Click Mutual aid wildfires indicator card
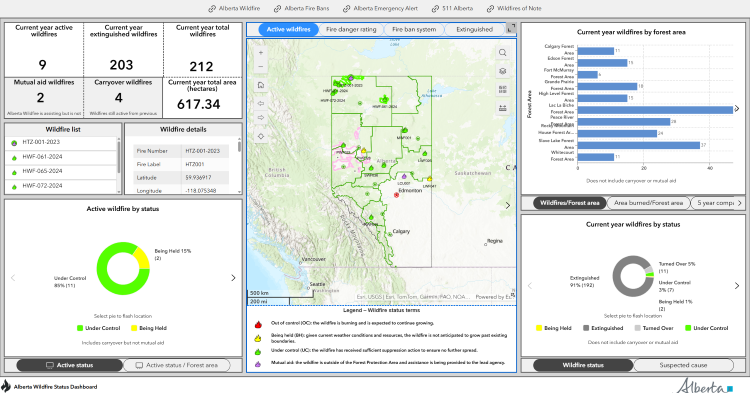This screenshot has width=750, height=393. pyautogui.click(x=44, y=98)
